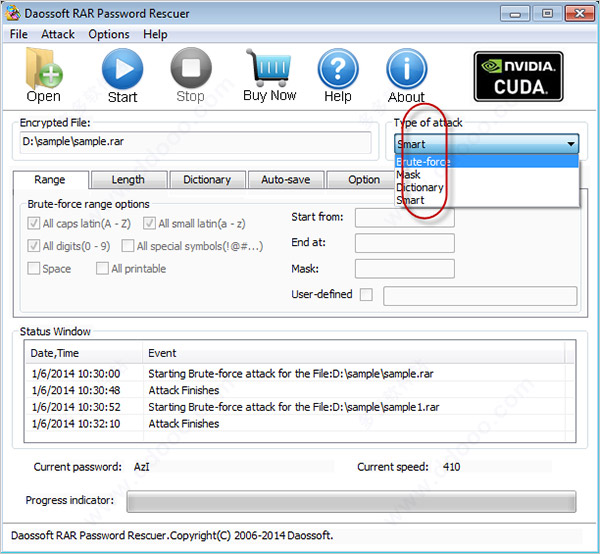Switch to the Length tab
The image size is (600, 554).
(x=129, y=179)
